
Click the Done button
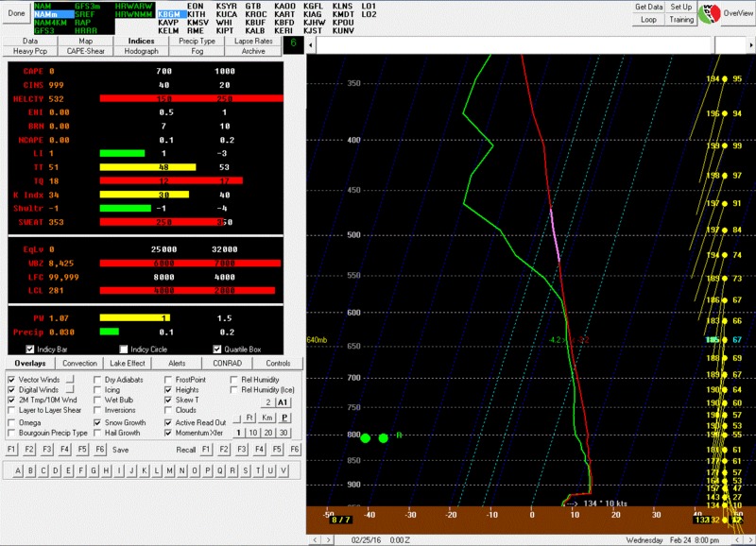[x=16, y=13]
